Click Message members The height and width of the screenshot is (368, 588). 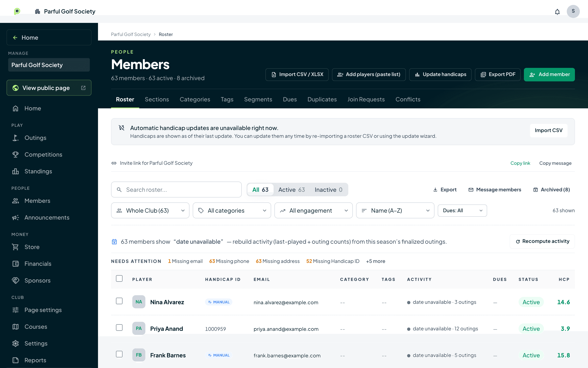pos(495,190)
